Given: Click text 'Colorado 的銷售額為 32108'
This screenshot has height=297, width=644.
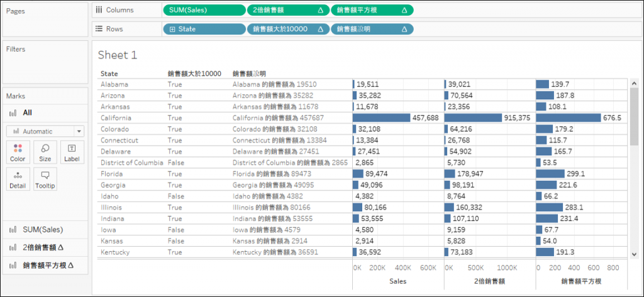Looking at the screenshot, I should pos(275,129).
